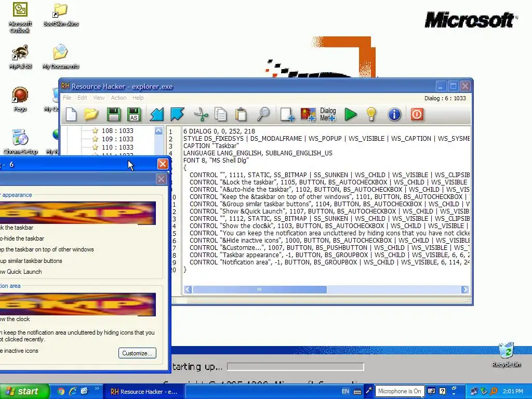
Task: Select tree item 109 : 1033
Action: point(117,139)
